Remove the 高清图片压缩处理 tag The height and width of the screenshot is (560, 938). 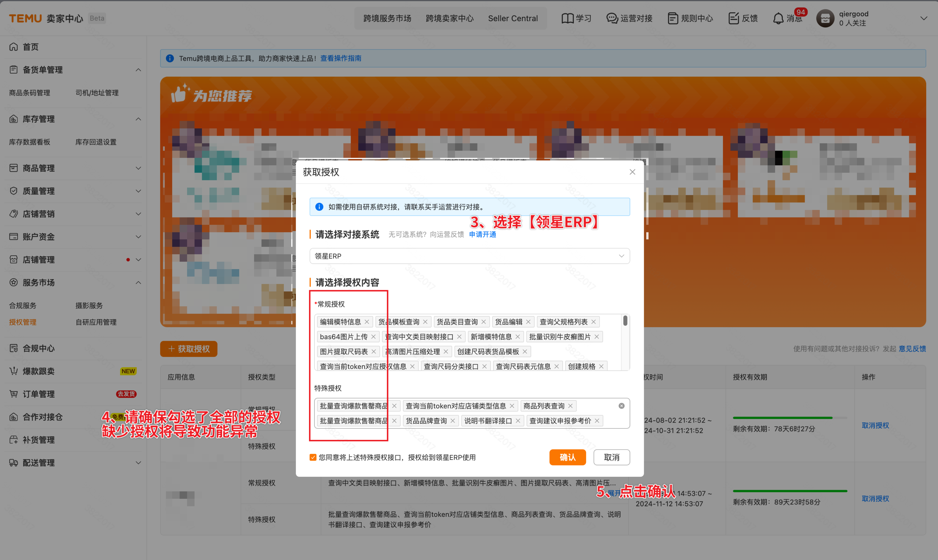pyautogui.click(x=446, y=352)
